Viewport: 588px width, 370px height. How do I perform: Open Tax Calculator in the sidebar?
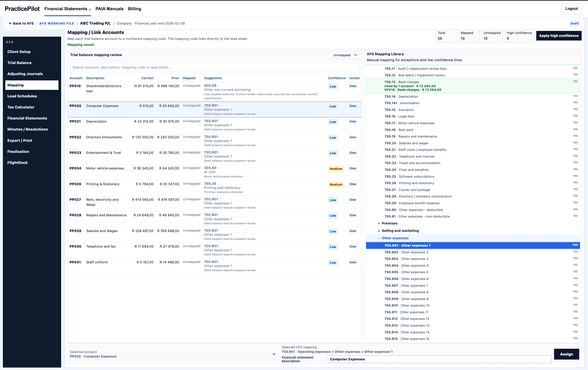(x=32, y=107)
